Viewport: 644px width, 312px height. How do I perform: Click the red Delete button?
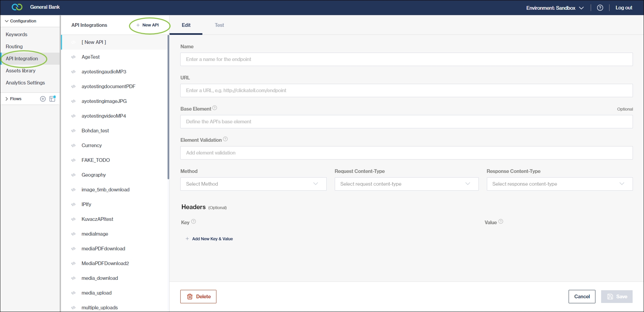(x=198, y=297)
